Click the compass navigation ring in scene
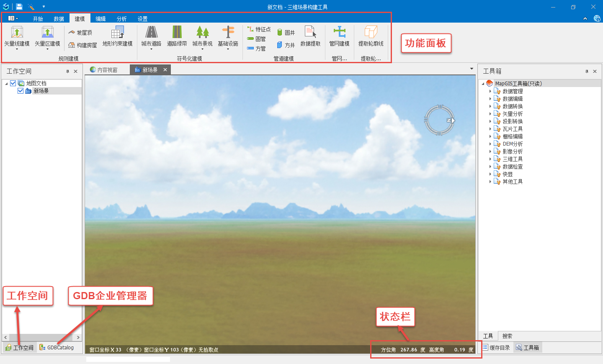Screen dimensions: 603x364 tap(439, 120)
